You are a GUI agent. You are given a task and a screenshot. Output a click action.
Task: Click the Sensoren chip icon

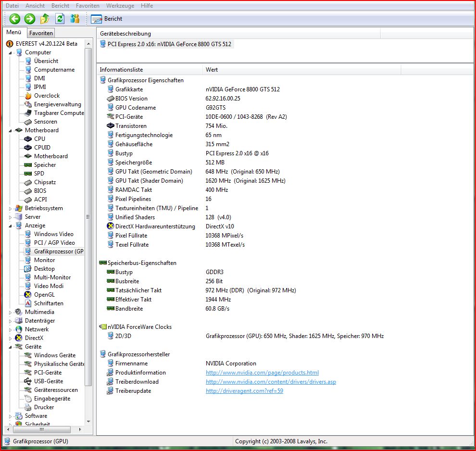[x=28, y=122]
